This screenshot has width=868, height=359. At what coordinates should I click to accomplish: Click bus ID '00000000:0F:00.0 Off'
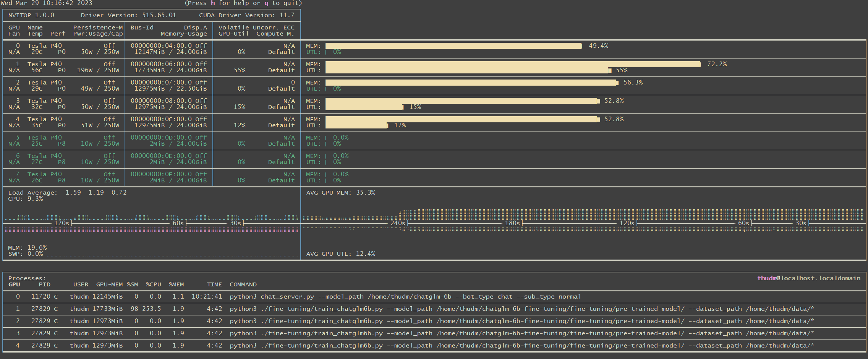[169, 174]
